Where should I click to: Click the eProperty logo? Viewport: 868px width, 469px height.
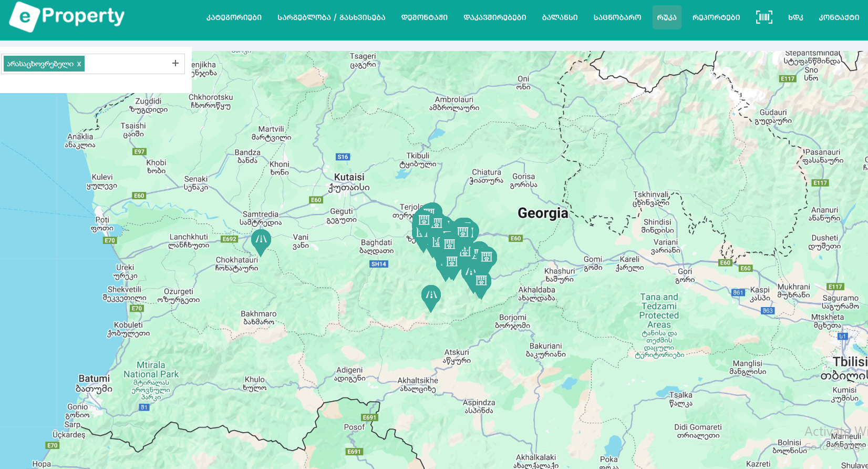(67, 16)
